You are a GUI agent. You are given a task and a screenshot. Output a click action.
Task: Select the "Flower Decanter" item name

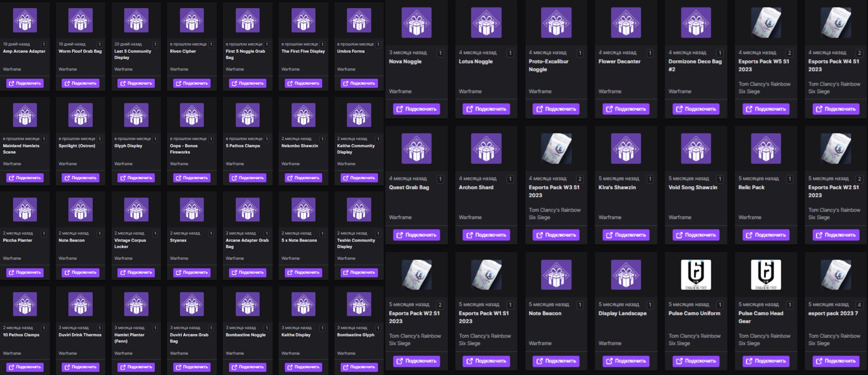coord(620,62)
